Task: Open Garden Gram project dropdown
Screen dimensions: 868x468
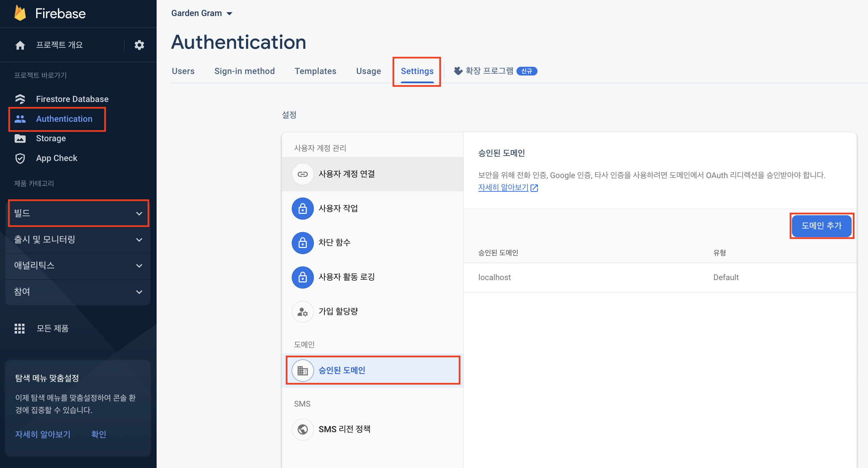Action: (x=202, y=13)
